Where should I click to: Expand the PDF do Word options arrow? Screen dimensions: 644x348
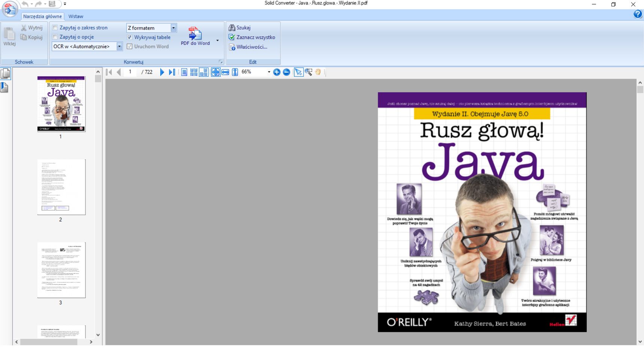tap(218, 40)
